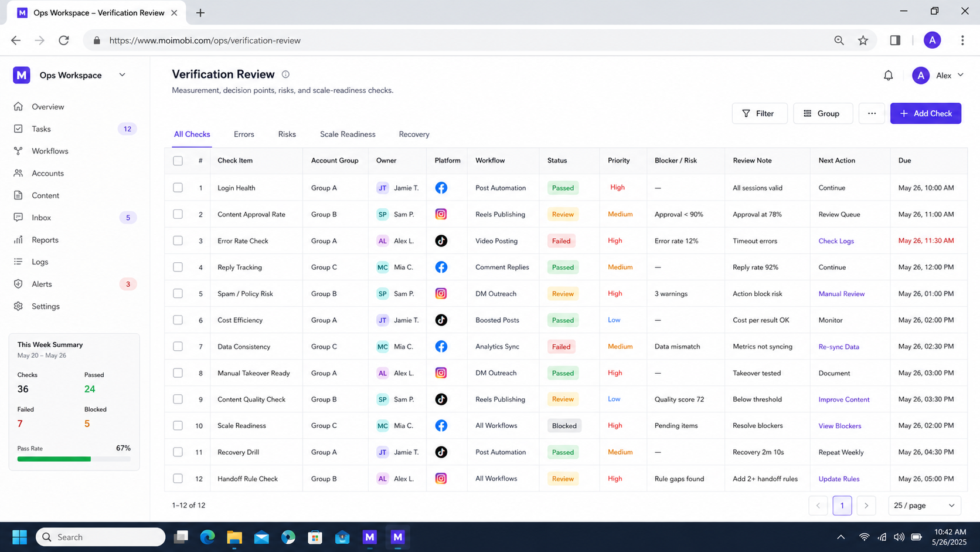Select the Scale Readiness row checkbox
This screenshot has width=980, height=552.
(x=178, y=426)
